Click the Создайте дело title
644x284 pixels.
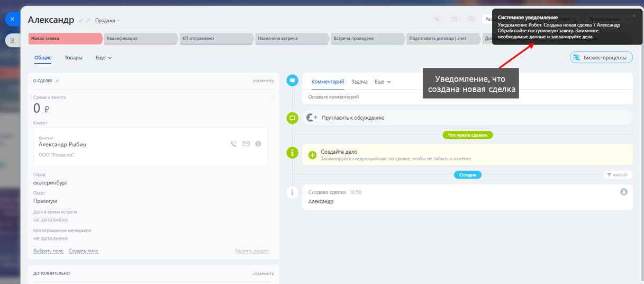click(339, 152)
